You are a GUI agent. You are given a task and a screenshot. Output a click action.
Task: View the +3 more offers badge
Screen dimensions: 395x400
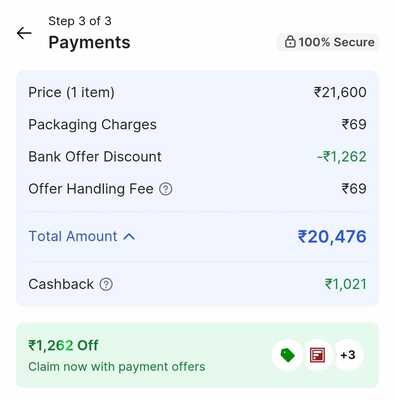[348, 355]
